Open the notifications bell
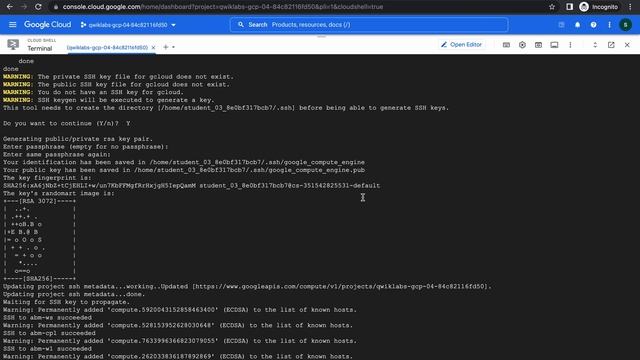Viewport: 640px width, 360px height. (x=577, y=25)
